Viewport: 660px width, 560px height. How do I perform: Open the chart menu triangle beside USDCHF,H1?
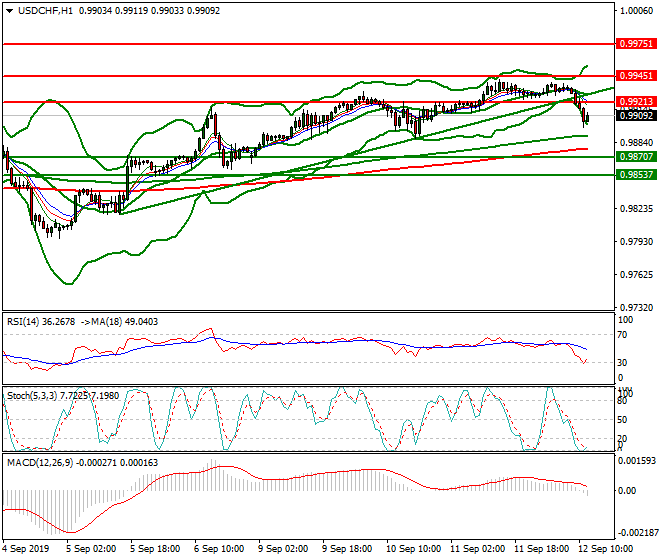(x=9, y=11)
